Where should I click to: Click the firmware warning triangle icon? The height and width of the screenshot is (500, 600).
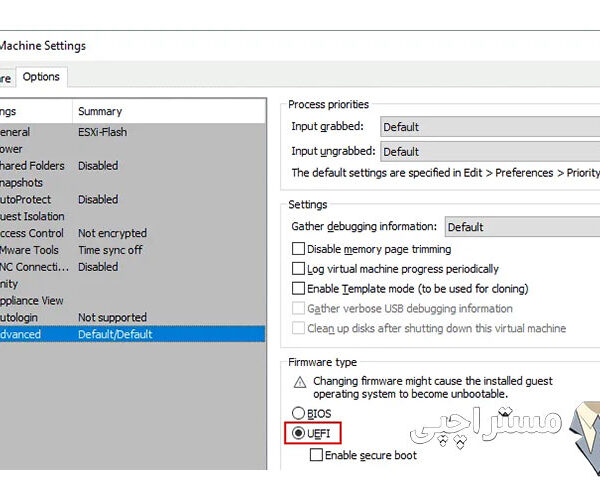point(299,382)
